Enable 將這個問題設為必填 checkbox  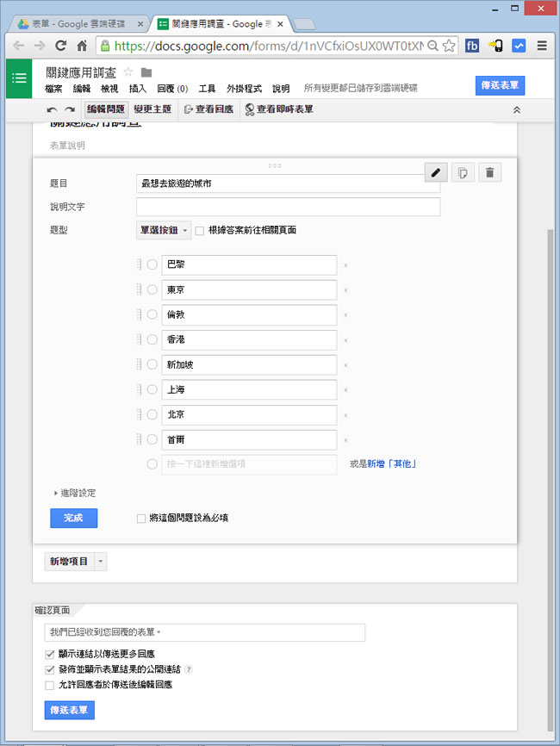(x=141, y=519)
